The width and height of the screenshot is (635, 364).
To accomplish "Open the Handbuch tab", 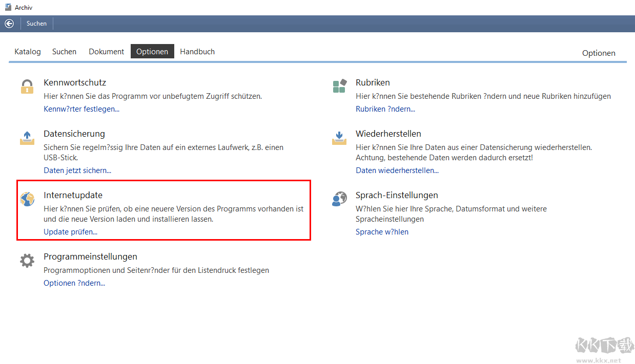I will [x=197, y=52].
